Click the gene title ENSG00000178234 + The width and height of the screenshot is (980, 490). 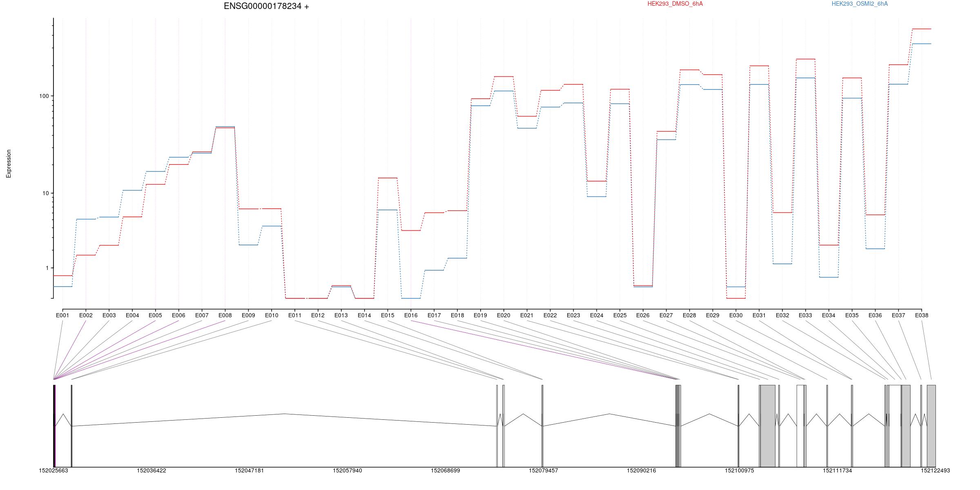[x=266, y=6]
